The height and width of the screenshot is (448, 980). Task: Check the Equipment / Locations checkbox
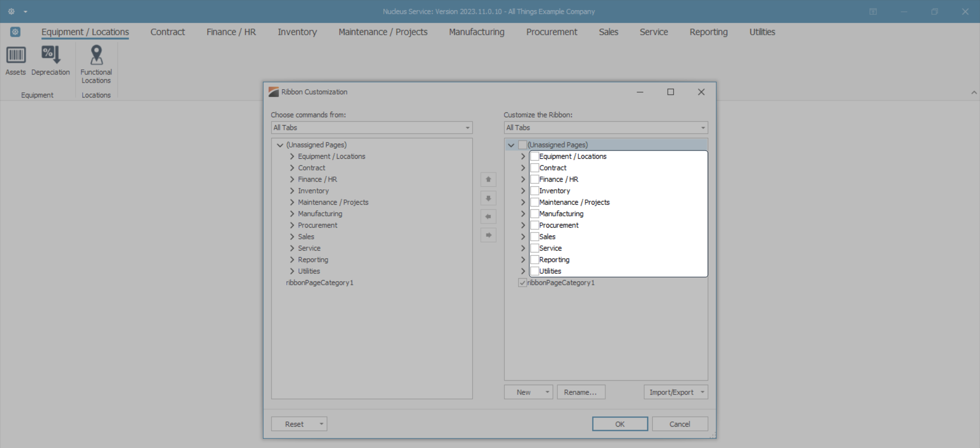coord(535,156)
